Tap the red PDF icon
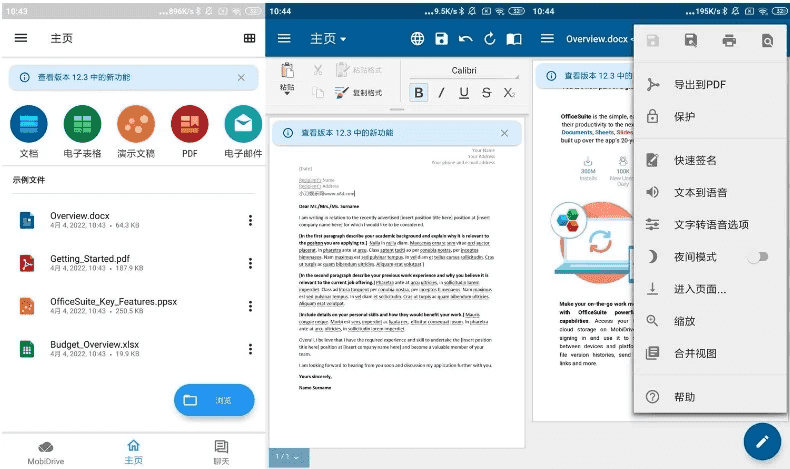This screenshot has width=790, height=469. tap(189, 125)
